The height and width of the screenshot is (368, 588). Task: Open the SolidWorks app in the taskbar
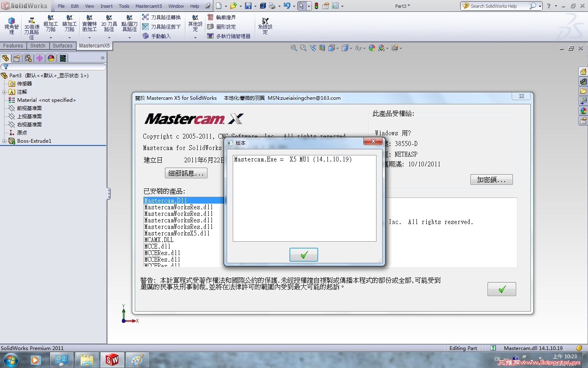point(112,360)
